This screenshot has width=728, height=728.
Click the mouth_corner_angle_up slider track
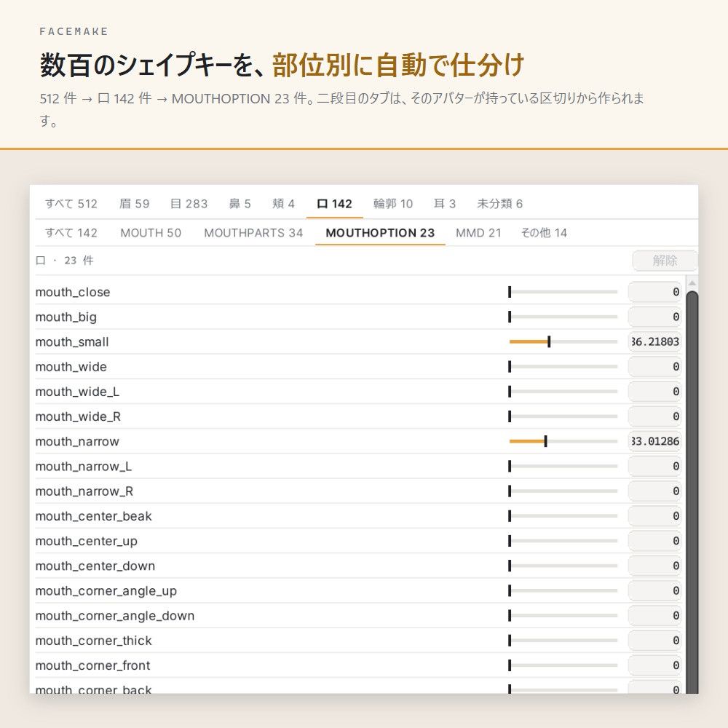tap(563, 590)
